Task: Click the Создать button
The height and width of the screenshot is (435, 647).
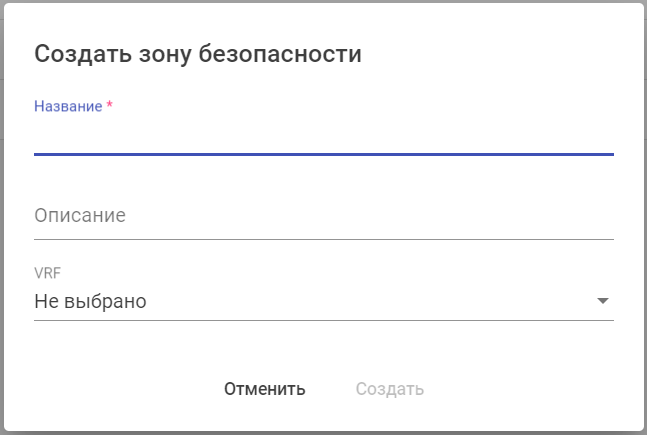Action: (389, 389)
